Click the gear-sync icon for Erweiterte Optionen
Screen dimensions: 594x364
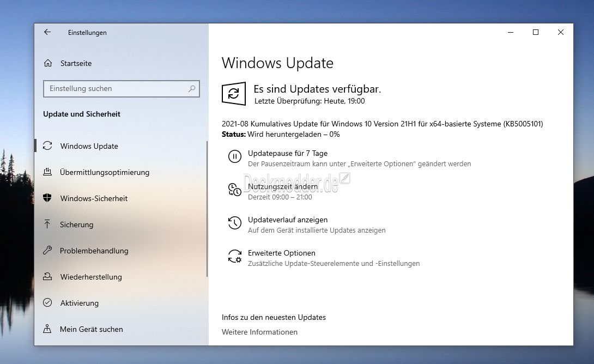(234, 256)
